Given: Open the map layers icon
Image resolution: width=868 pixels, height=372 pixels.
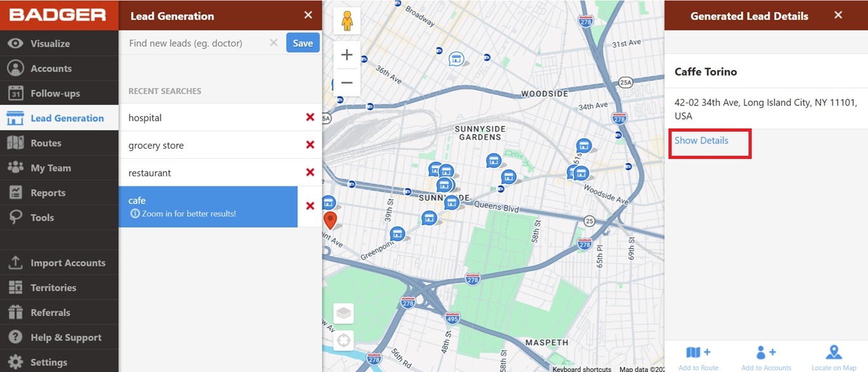Looking at the screenshot, I should coord(344,313).
